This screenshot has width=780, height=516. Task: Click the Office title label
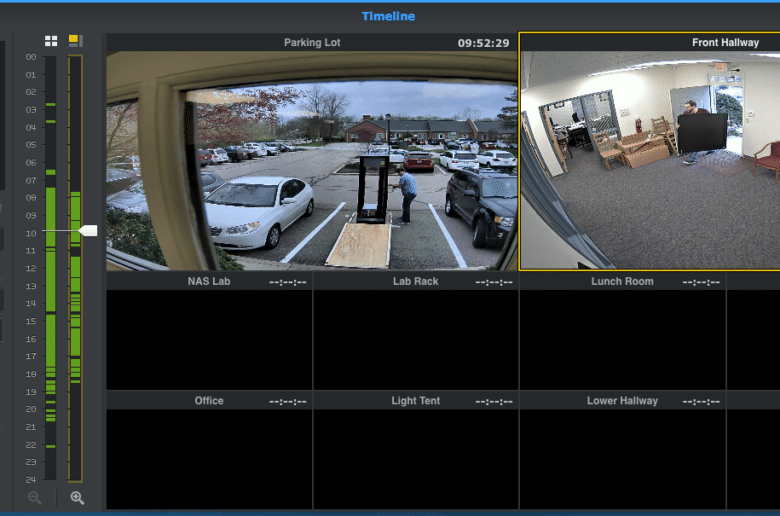pos(209,401)
